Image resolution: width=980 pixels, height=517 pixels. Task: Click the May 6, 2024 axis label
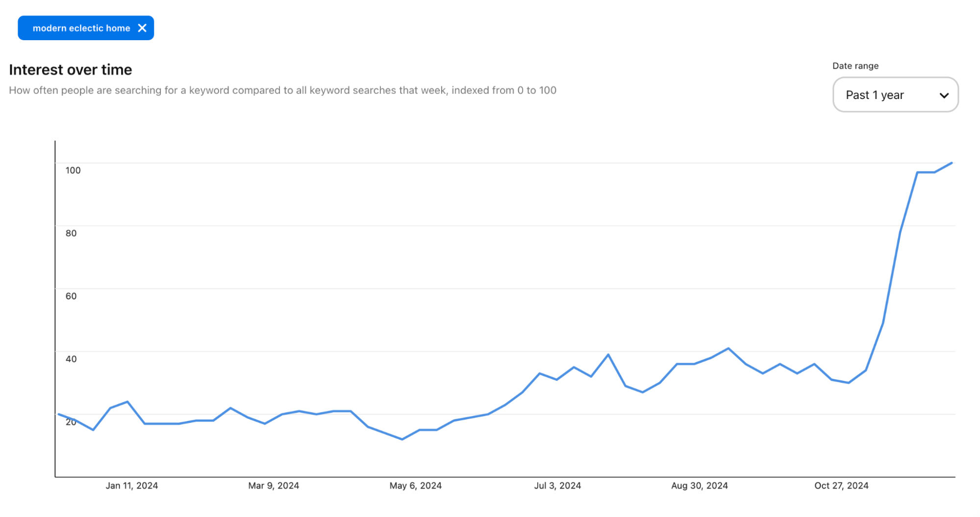click(x=415, y=486)
